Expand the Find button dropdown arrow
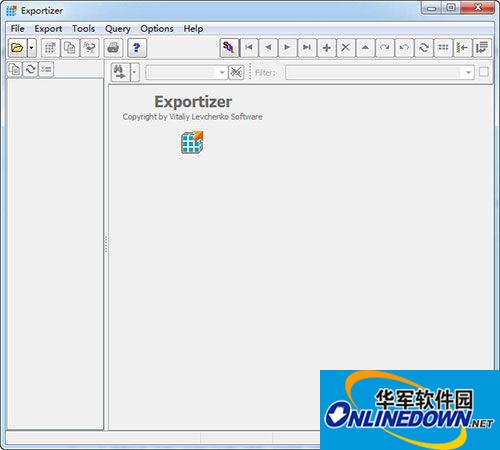The image size is (500, 450). 134,72
